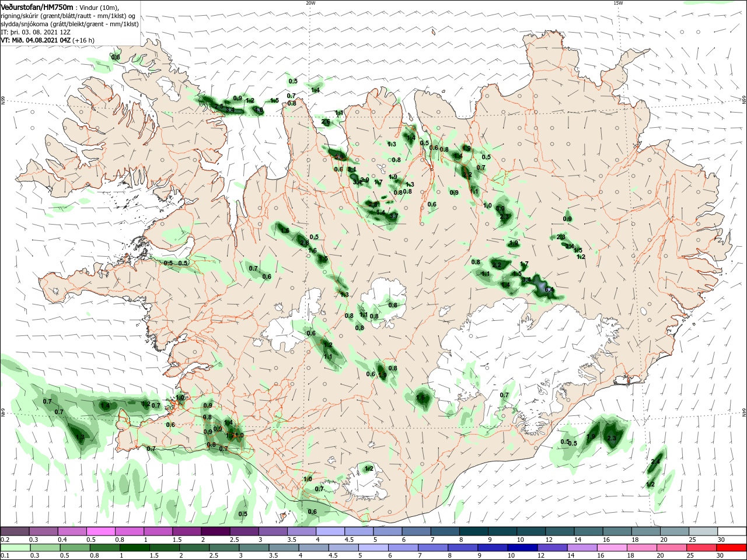Screen dimensions: 747x560
Task: Click the Veðurstofan/HM750m map title
Action: click(x=37, y=6)
